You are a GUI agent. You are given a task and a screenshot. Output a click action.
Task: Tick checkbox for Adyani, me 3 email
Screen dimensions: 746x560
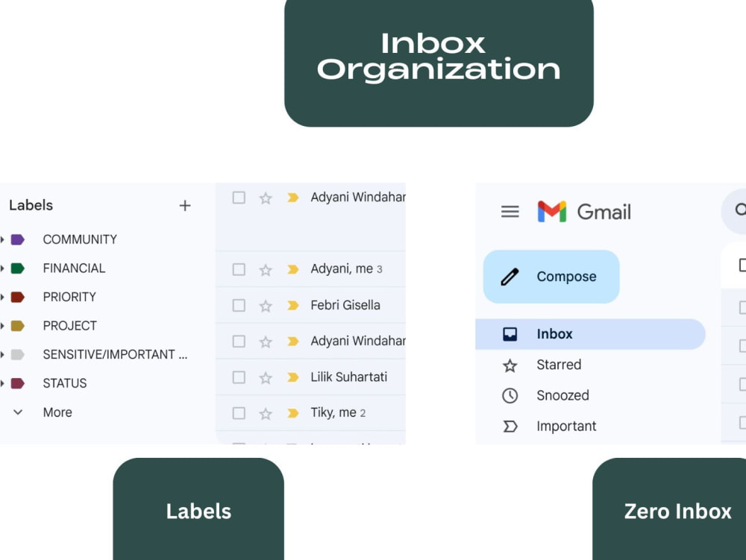[239, 269]
